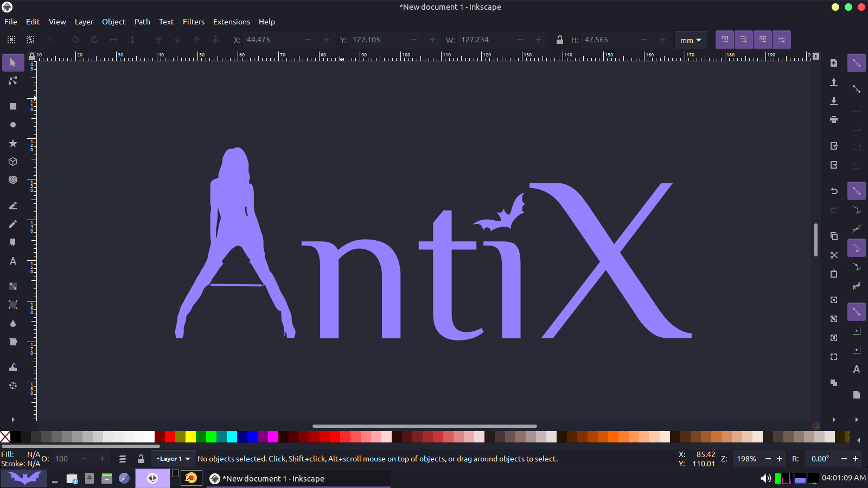This screenshot has height=488, width=868.
Task: Select the Ellipse circle tool
Action: coord(13,125)
